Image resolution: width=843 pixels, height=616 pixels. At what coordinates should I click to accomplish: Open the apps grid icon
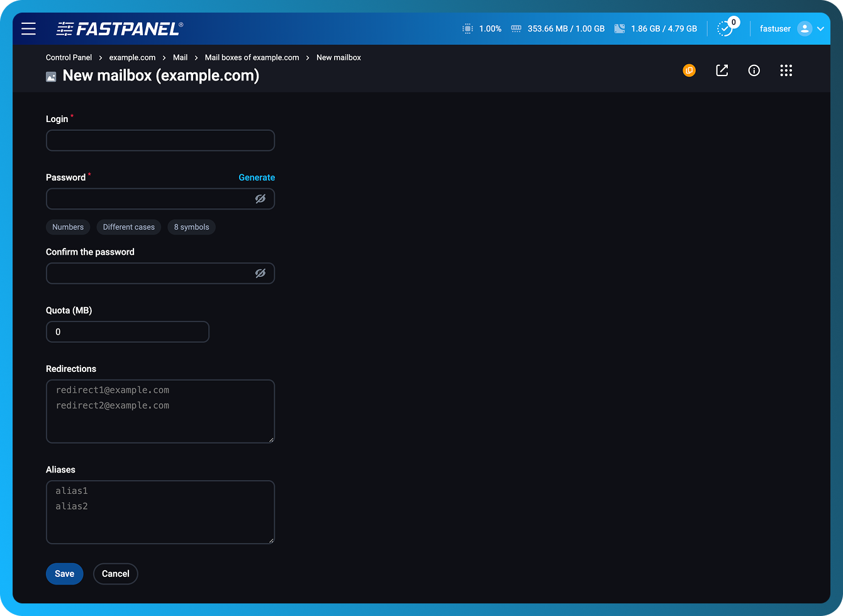click(786, 70)
